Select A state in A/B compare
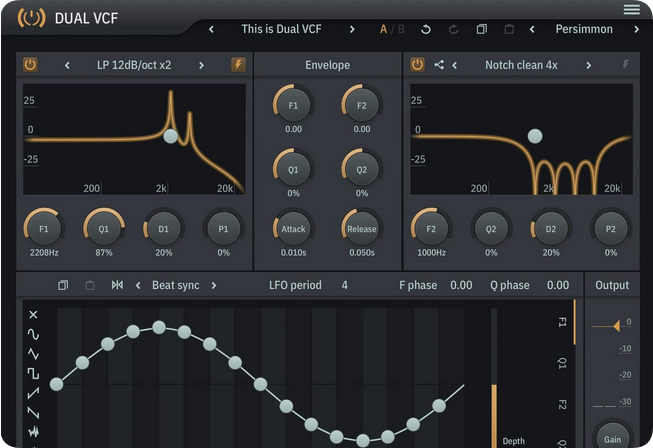 point(383,29)
